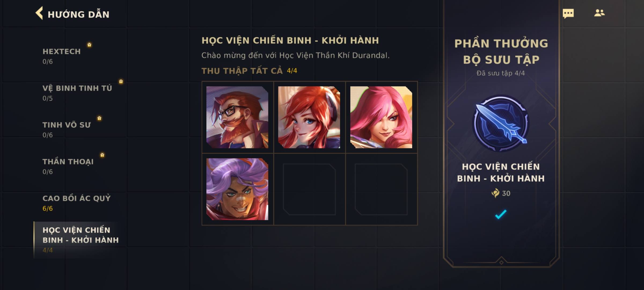Go back using the Hướng Dẫn arrow
Image resolution: width=644 pixels, height=290 pixels.
pyautogui.click(x=39, y=13)
